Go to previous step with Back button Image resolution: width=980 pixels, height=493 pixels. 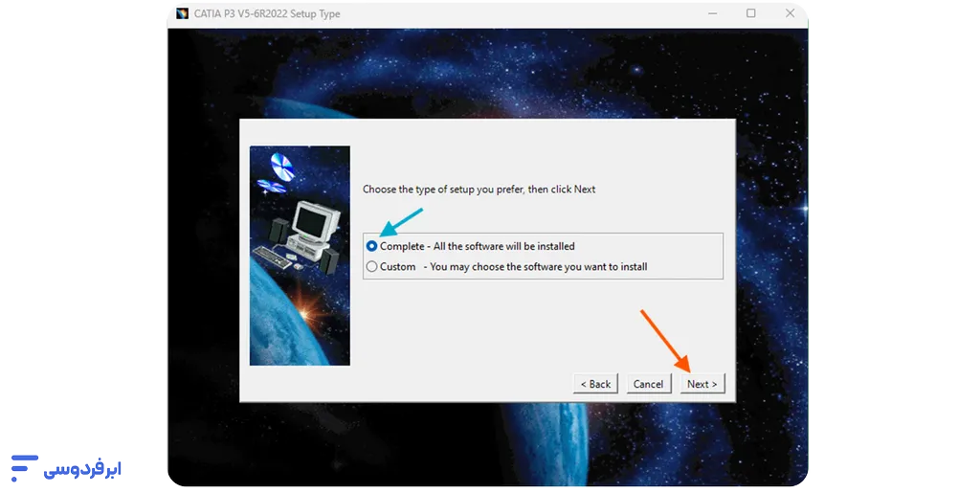(x=595, y=384)
